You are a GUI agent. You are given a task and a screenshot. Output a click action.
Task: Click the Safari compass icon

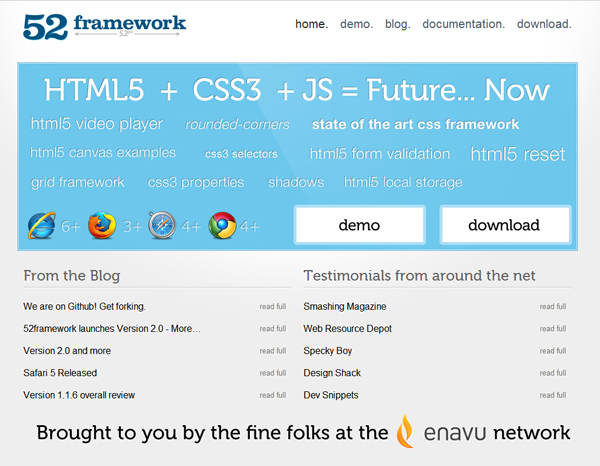coord(162,225)
